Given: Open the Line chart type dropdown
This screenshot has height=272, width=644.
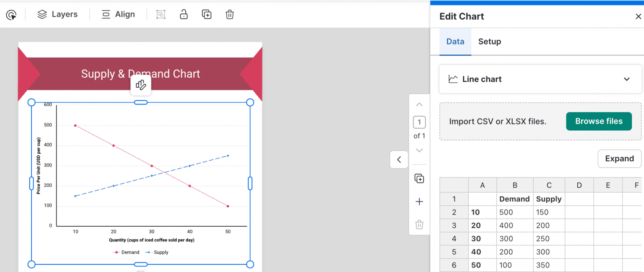Looking at the screenshot, I should (x=540, y=79).
